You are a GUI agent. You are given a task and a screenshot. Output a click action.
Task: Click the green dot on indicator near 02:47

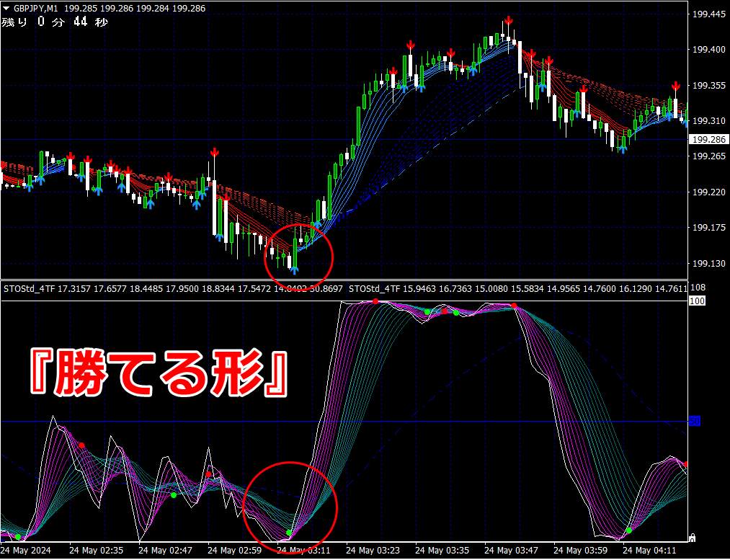click(x=174, y=495)
